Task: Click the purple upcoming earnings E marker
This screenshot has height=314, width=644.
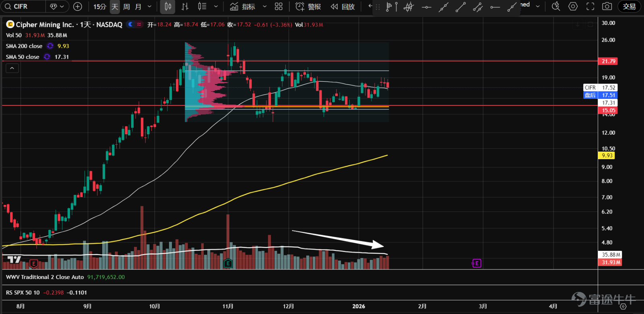Action: pos(477,263)
